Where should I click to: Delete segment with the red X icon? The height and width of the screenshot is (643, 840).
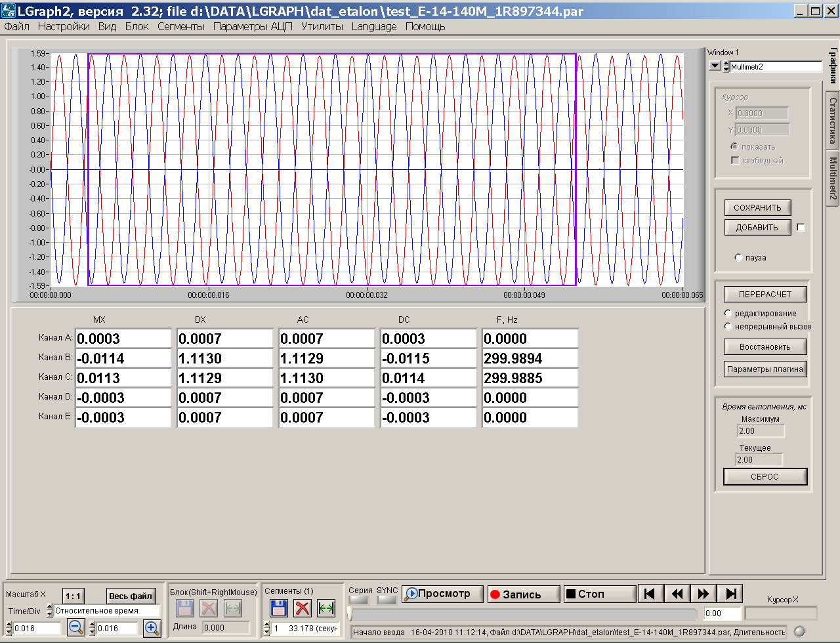(x=302, y=608)
